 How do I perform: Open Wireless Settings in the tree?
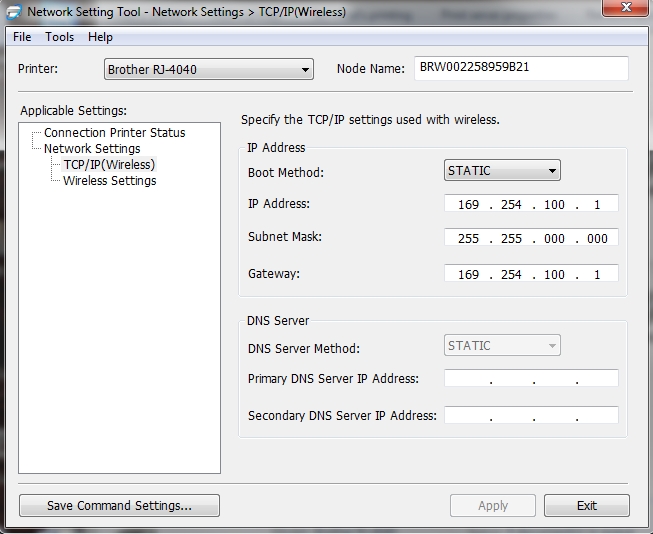coord(109,181)
